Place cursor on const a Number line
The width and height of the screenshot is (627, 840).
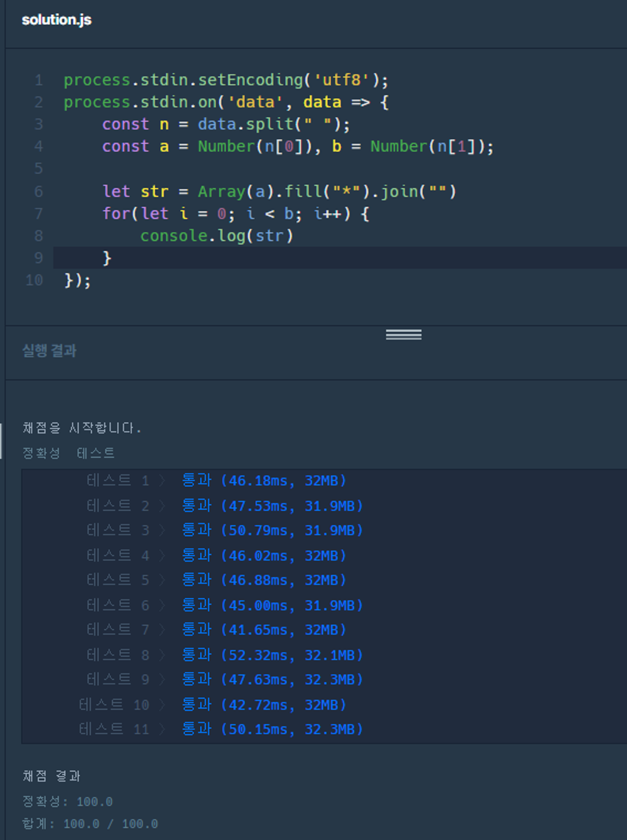[x=298, y=147]
